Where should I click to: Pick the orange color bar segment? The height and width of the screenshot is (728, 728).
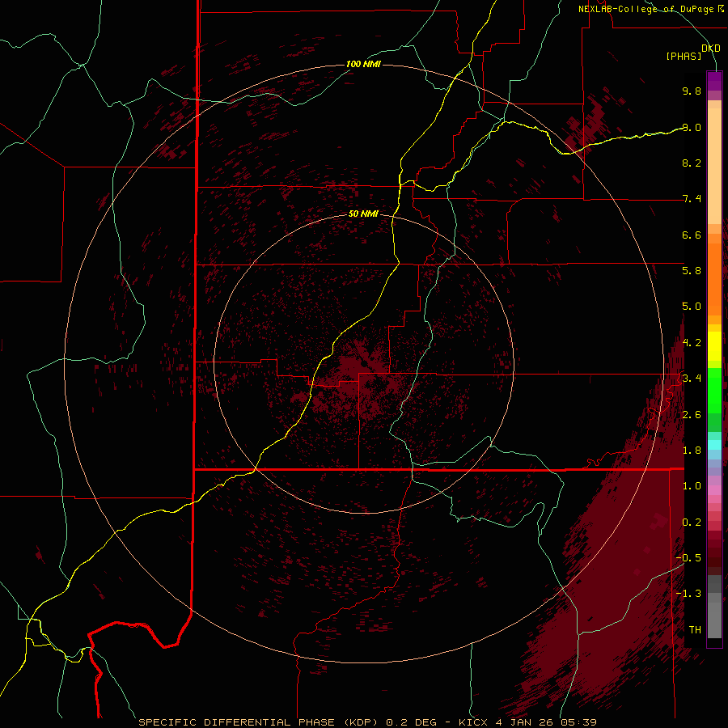[714, 280]
